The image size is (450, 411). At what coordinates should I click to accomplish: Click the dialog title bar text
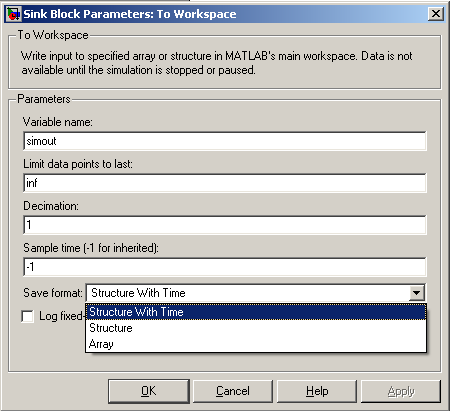pos(130,14)
